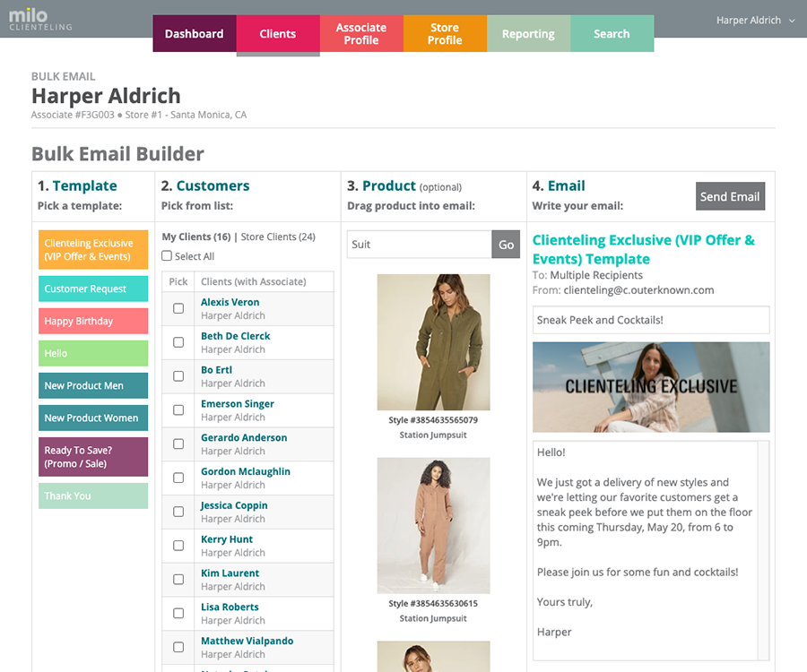The height and width of the screenshot is (672, 807).
Task: Click Go to search products
Action: 506,245
